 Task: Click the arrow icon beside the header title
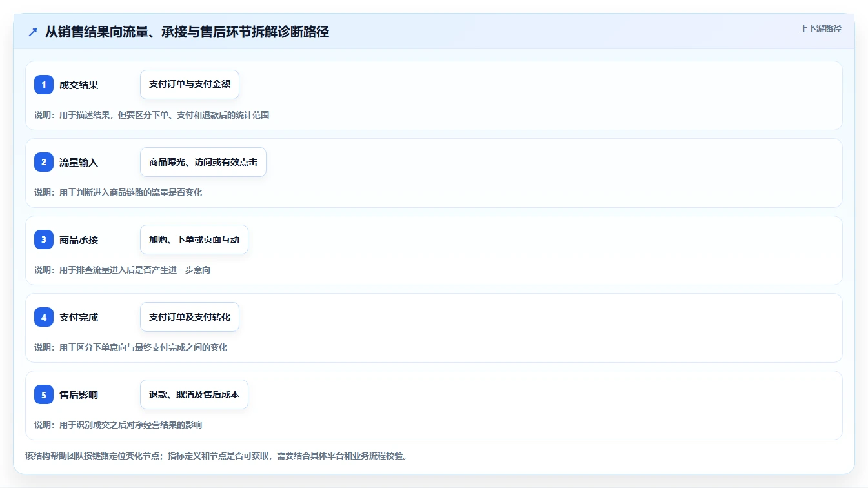tap(33, 32)
